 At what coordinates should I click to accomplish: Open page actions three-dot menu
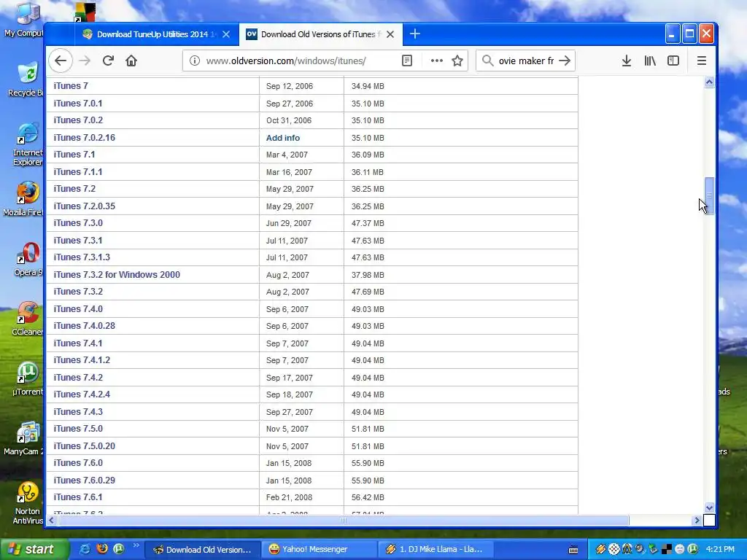tap(436, 61)
